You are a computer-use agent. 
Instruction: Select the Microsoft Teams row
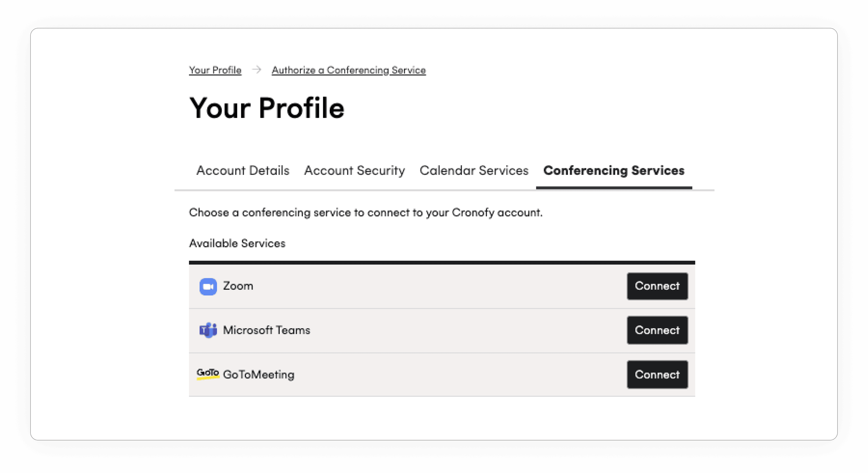pos(404,330)
